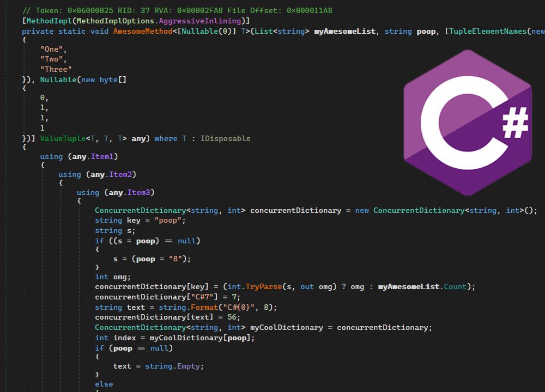Screen dimensions: 545x392
Task: Click the value 56
Action: coord(232,317)
